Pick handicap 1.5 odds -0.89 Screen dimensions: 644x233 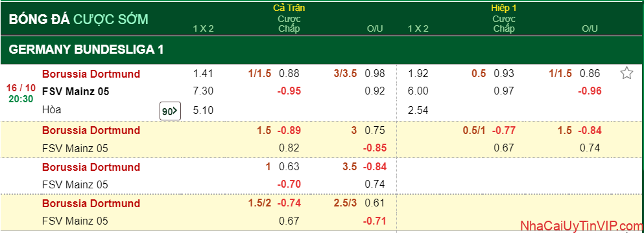(289, 131)
